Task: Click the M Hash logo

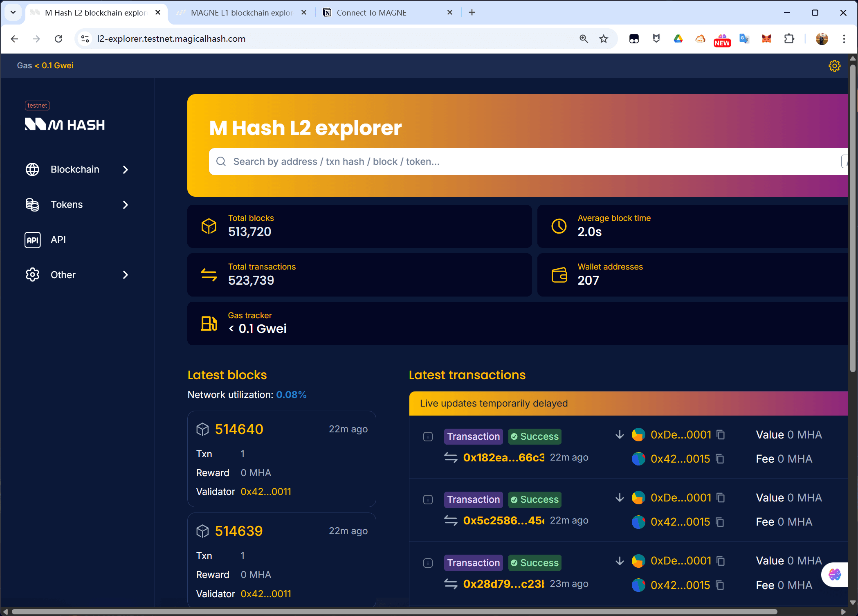Action: (65, 124)
